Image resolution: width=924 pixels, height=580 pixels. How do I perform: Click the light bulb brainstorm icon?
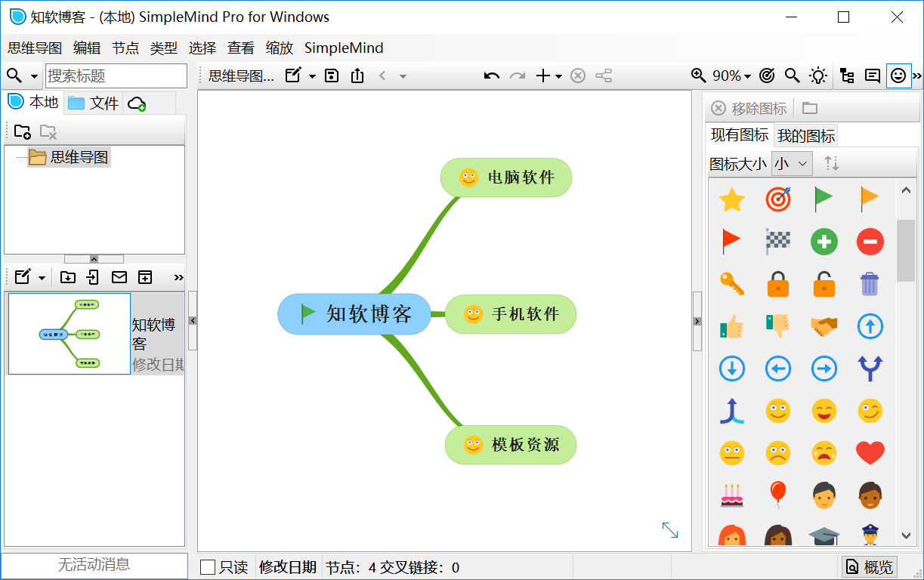pyautogui.click(x=817, y=76)
